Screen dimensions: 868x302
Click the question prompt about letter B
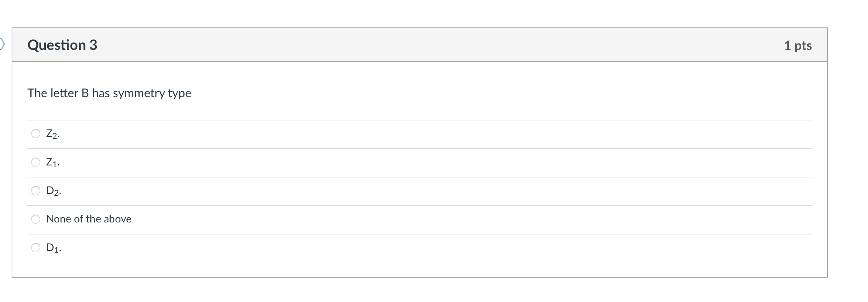(x=109, y=93)
